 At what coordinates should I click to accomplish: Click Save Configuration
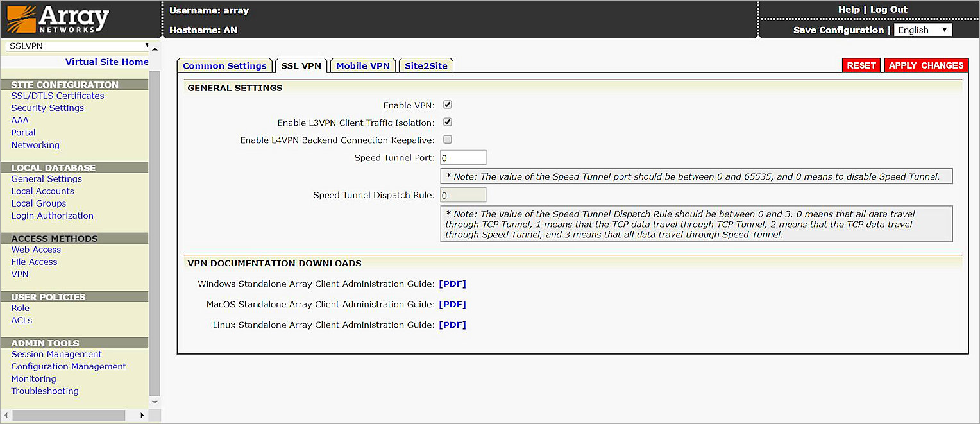point(839,30)
